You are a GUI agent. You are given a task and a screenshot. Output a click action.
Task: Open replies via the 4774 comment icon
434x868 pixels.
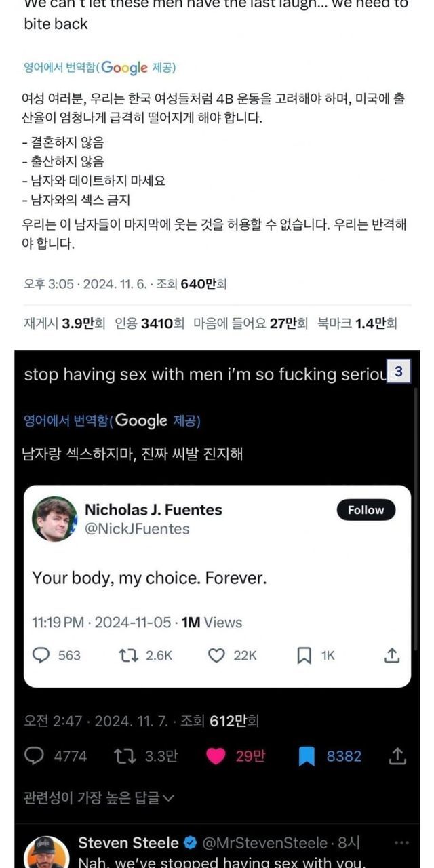point(35,756)
